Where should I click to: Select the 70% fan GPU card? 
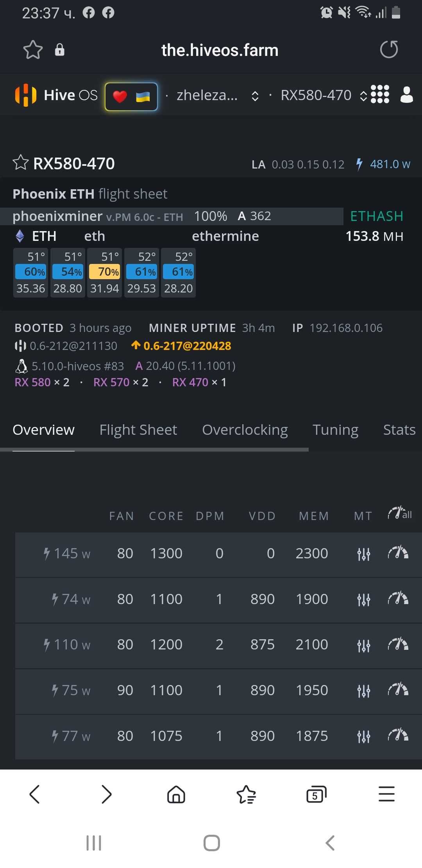point(104,273)
